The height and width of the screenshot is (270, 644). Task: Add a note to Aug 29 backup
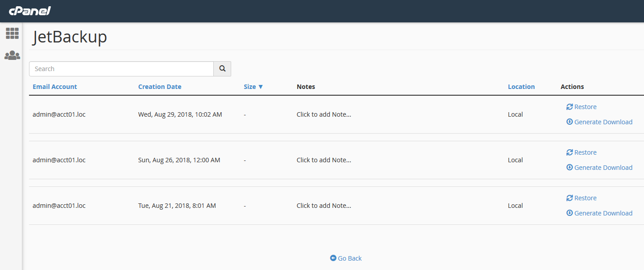point(324,114)
